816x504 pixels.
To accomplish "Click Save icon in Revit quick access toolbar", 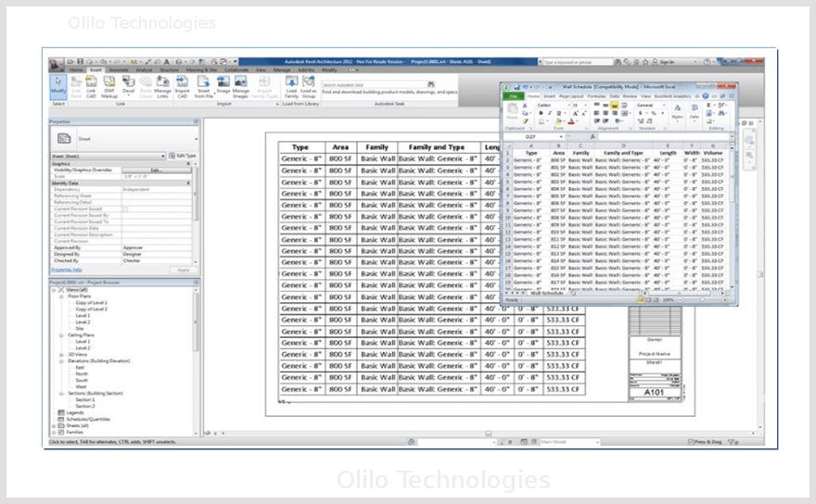I will click(x=80, y=61).
